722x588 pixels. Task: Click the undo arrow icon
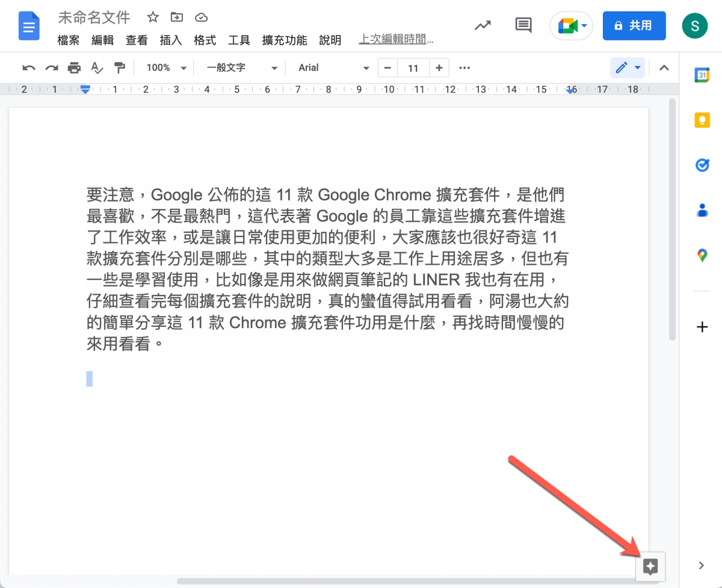28,68
